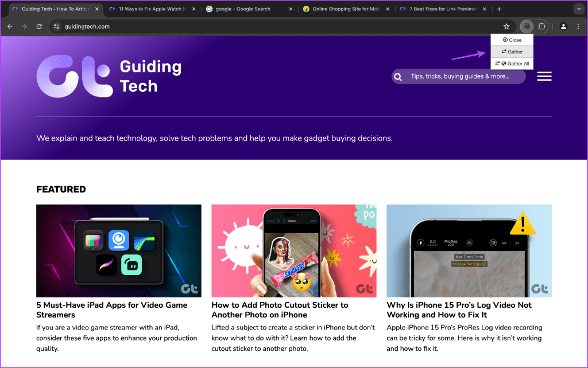This screenshot has width=588, height=368.
Task: Click the 'We explain and teach technology' tagline
Action: (215, 138)
